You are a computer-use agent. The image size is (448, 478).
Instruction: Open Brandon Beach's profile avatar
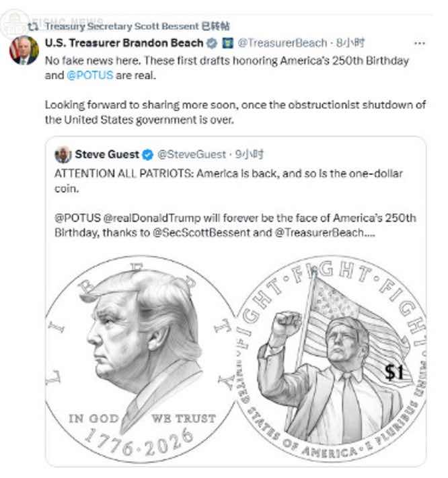tap(24, 50)
